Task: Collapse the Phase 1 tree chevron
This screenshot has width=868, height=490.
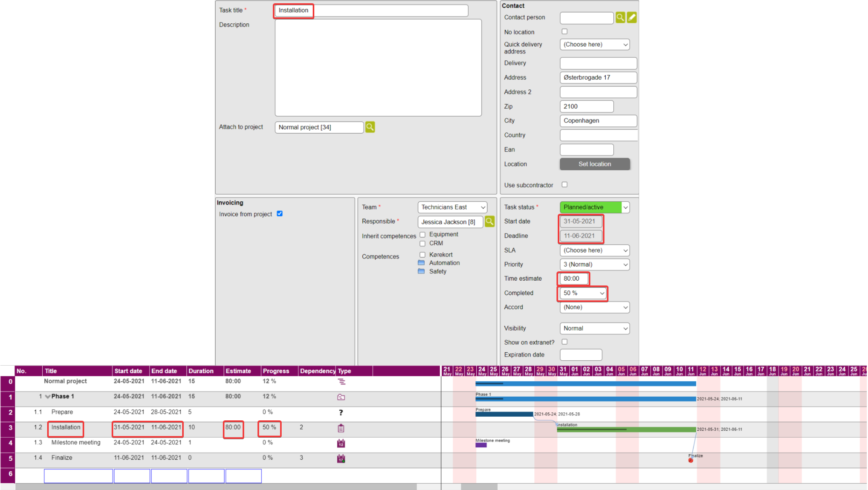Action: click(x=48, y=397)
